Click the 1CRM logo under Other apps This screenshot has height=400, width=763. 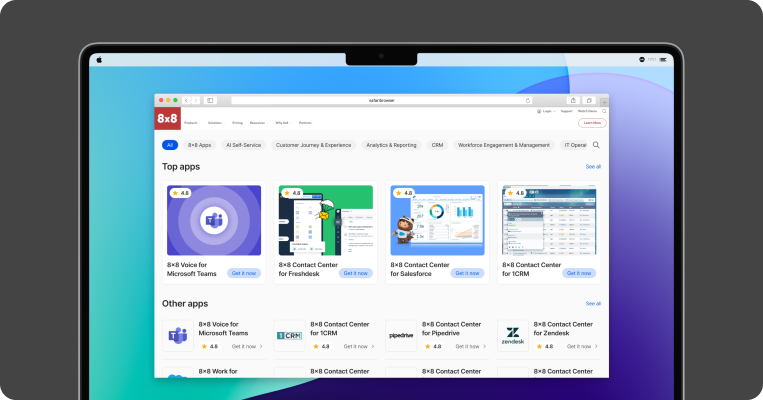(x=290, y=336)
